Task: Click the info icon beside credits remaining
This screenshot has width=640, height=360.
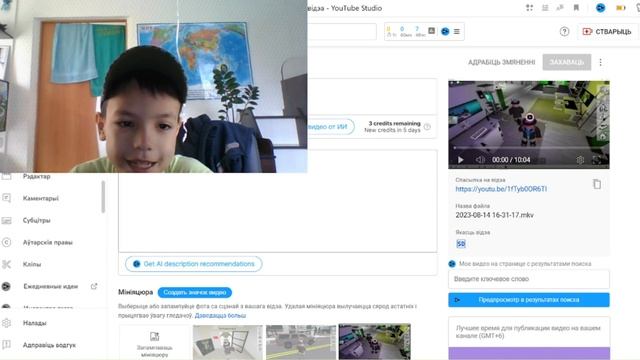Action: pos(427,127)
